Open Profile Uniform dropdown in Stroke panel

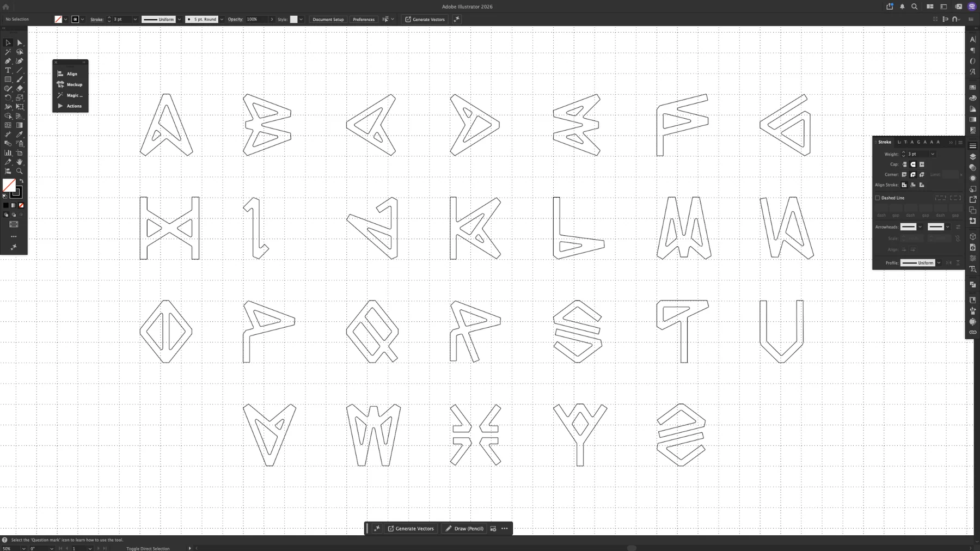(939, 263)
